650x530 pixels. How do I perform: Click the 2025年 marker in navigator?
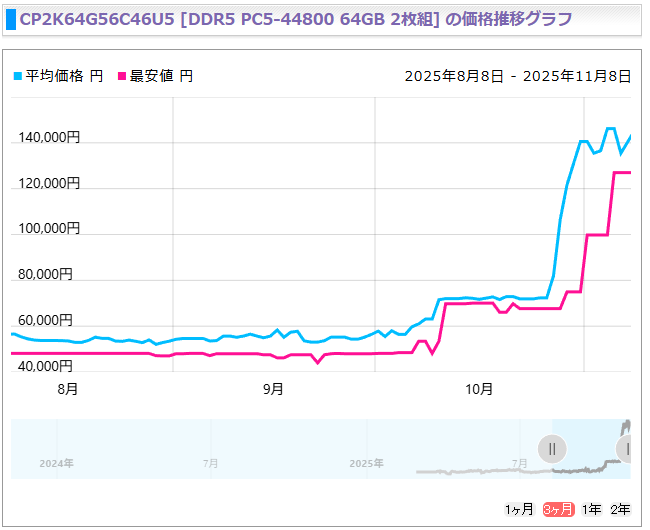click(x=366, y=463)
